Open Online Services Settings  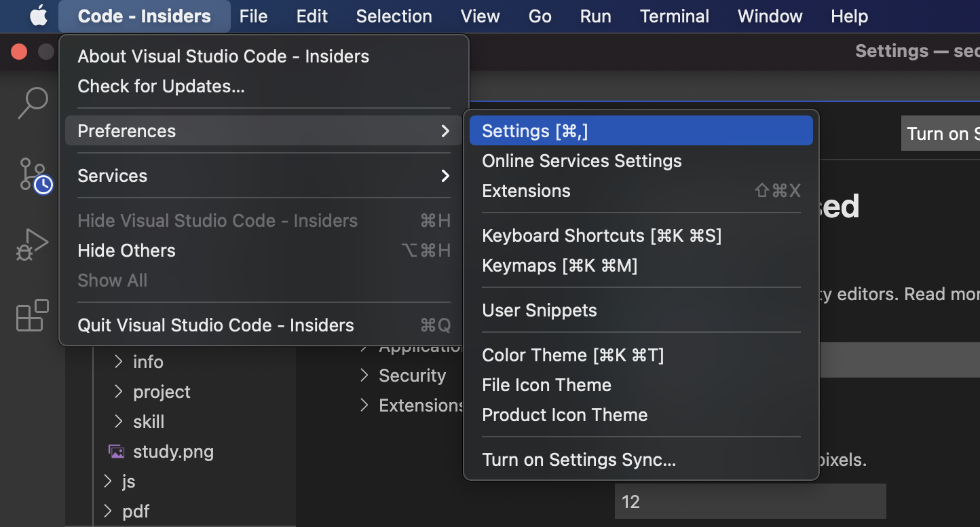click(641, 161)
